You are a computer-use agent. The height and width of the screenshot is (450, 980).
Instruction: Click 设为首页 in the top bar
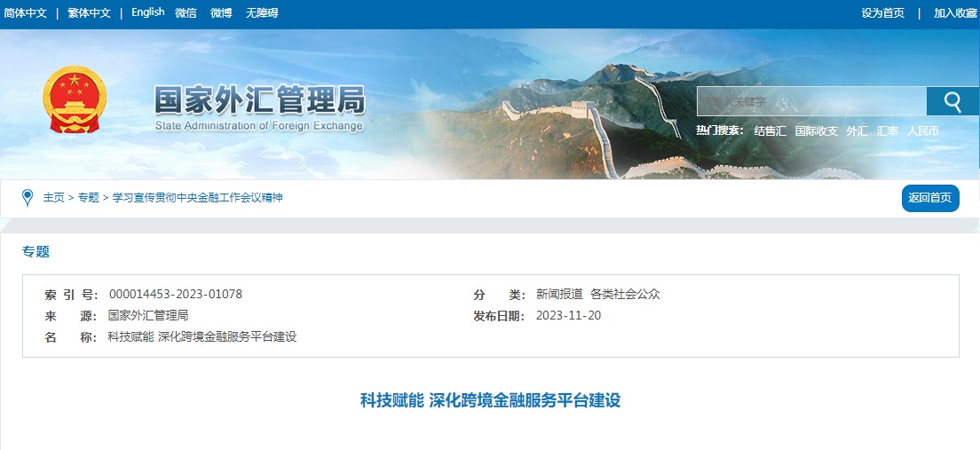coord(882,13)
